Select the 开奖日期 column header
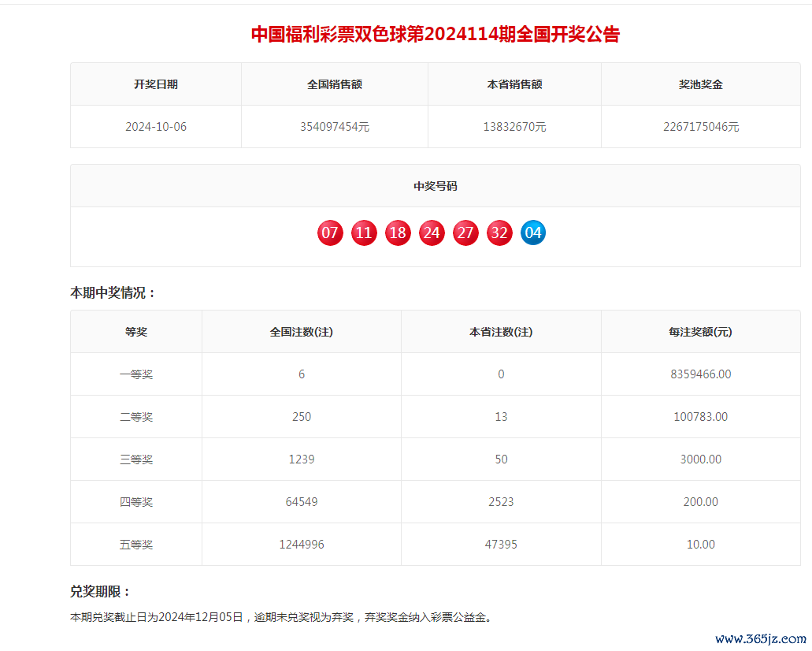Image resolution: width=812 pixels, height=651 pixels. (156, 84)
